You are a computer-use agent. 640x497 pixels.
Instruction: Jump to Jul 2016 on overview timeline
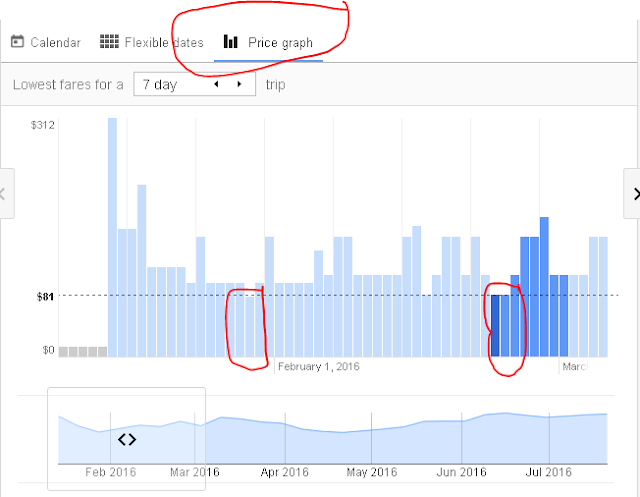tap(549, 472)
